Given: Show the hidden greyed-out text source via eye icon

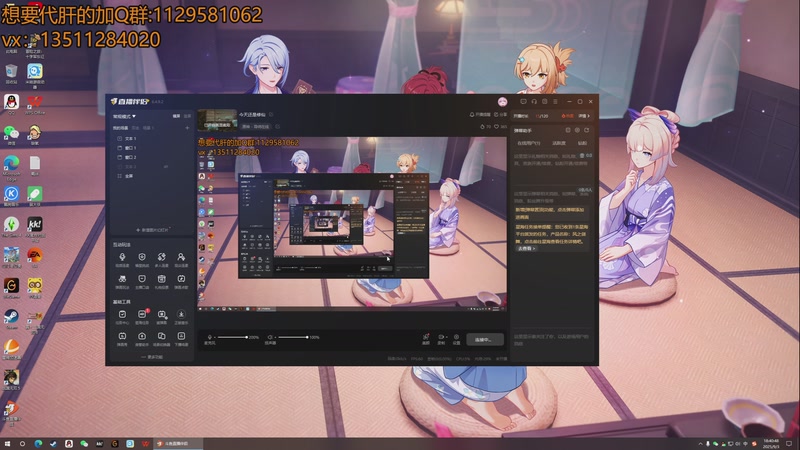Looking at the screenshot, I should (165, 167).
